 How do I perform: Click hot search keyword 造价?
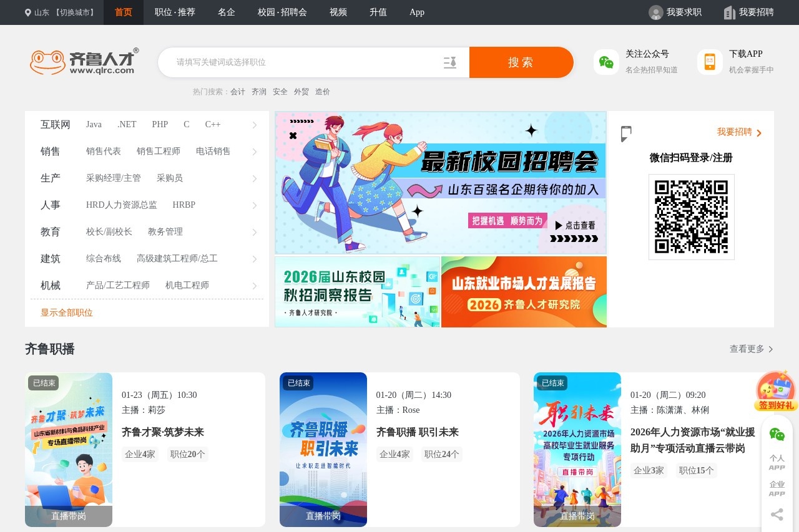[x=323, y=92]
